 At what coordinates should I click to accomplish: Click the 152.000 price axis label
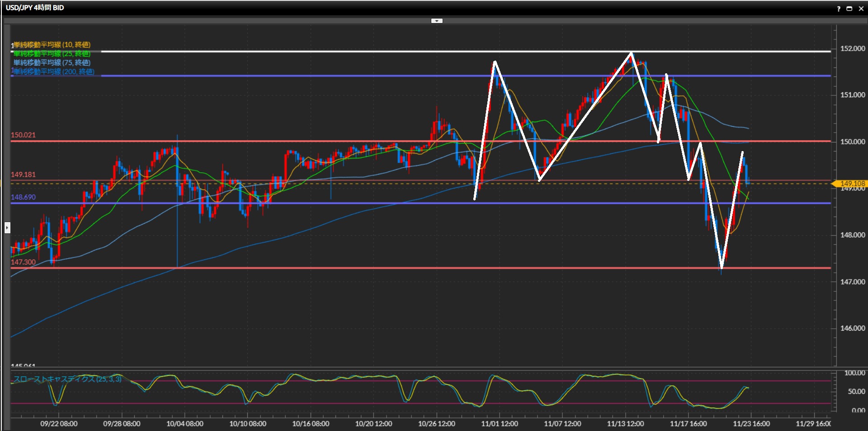852,48
